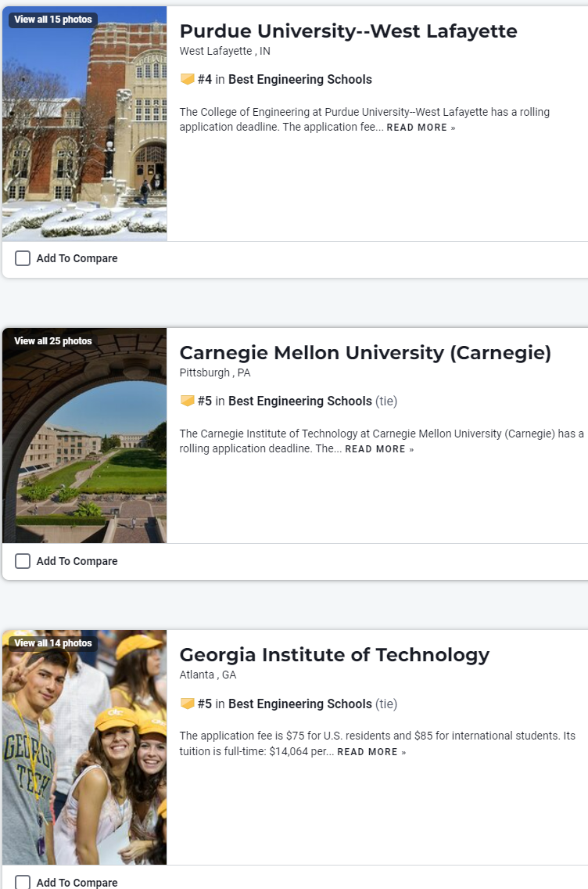The width and height of the screenshot is (588, 889).
Task: Click ranking badge icon beside Purdue's #4
Action: [187, 79]
